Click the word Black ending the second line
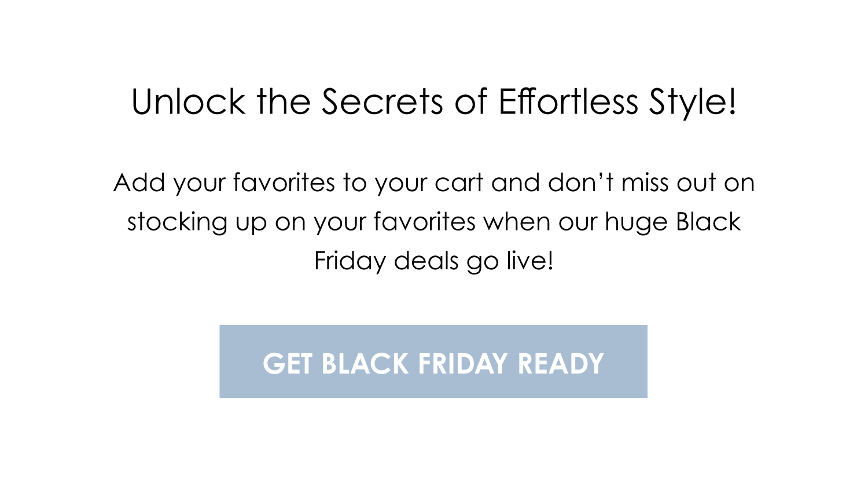The width and height of the screenshot is (868, 483). coord(708,222)
